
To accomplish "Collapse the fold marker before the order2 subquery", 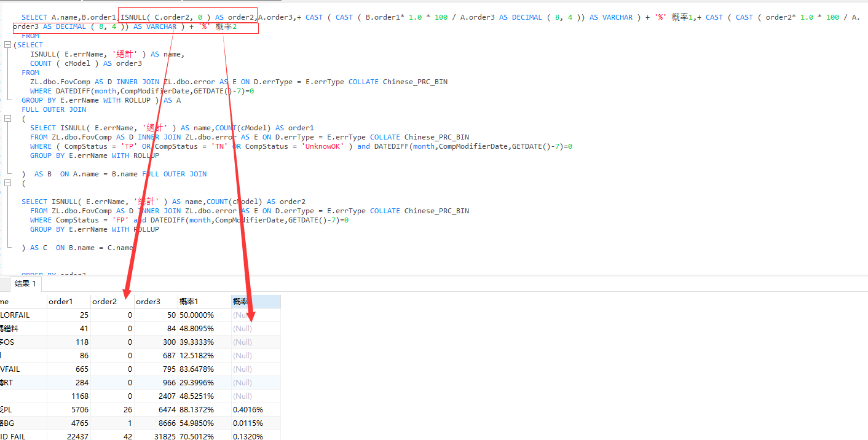I will (x=7, y=183).
